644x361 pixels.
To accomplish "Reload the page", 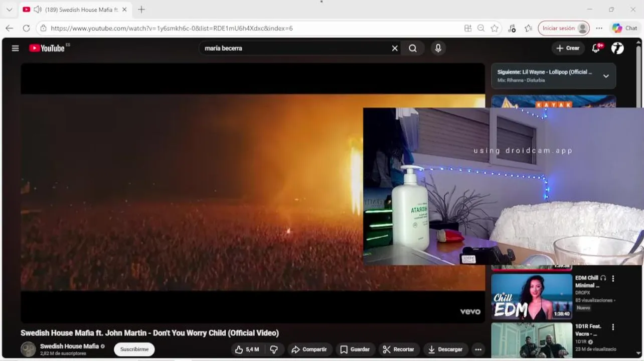I will (26, 28).
